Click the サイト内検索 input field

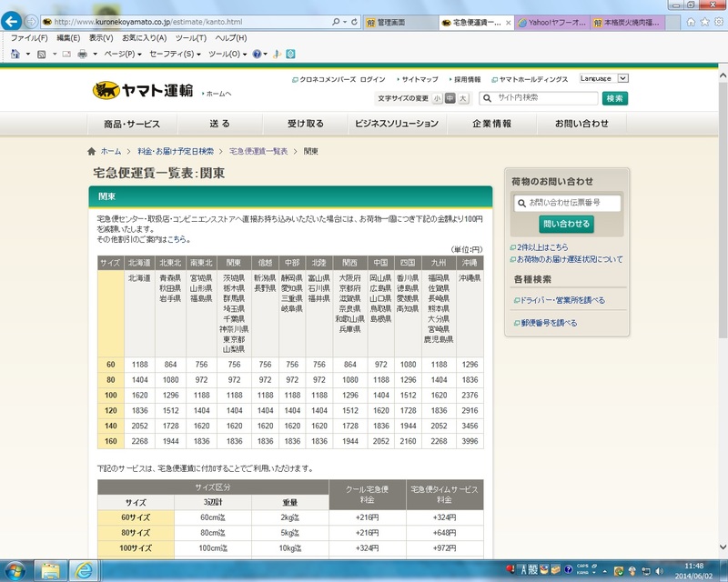[539, 98]
